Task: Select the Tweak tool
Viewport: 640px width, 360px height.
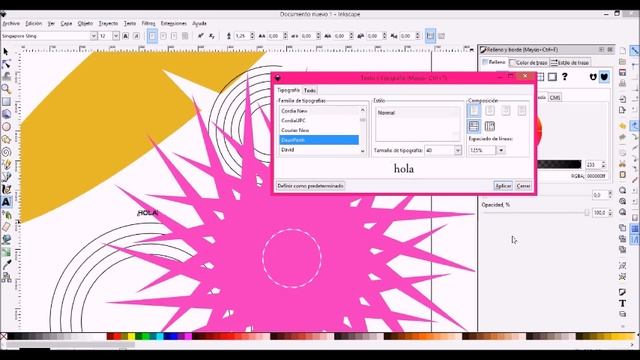Action: click(6, 76)
